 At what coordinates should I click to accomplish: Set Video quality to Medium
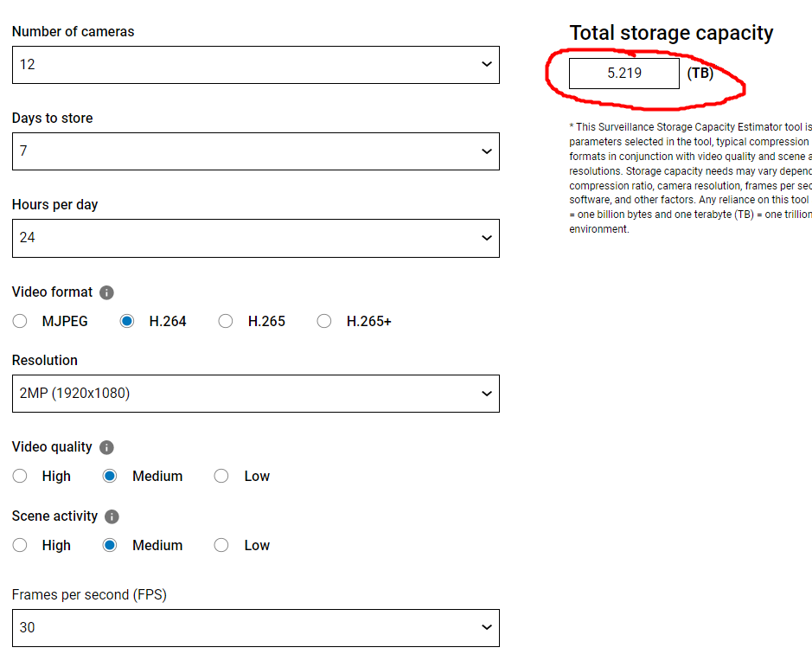(x=110, y=476)
